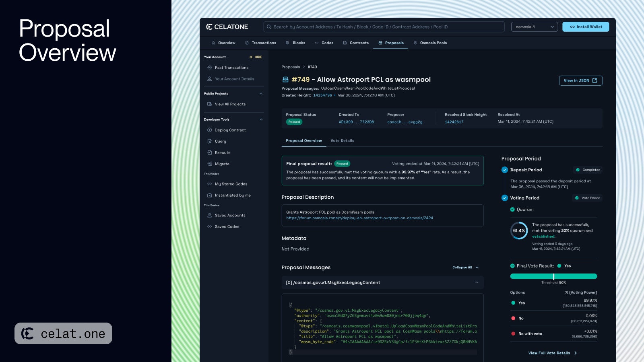Open the Transactions tab
Viewport: 644px width, 362px height.
tap(260, 43)
